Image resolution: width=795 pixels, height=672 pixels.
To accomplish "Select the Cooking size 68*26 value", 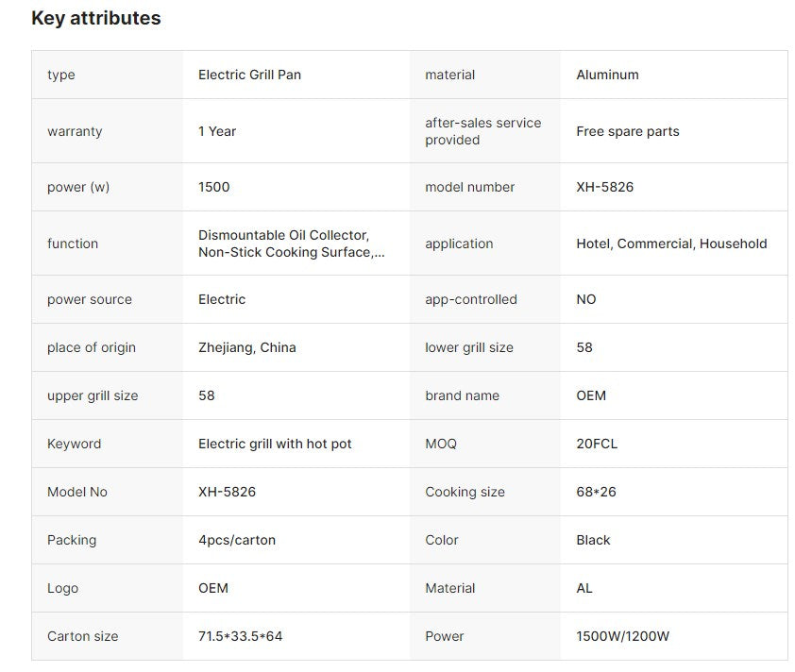I will 597,492.
